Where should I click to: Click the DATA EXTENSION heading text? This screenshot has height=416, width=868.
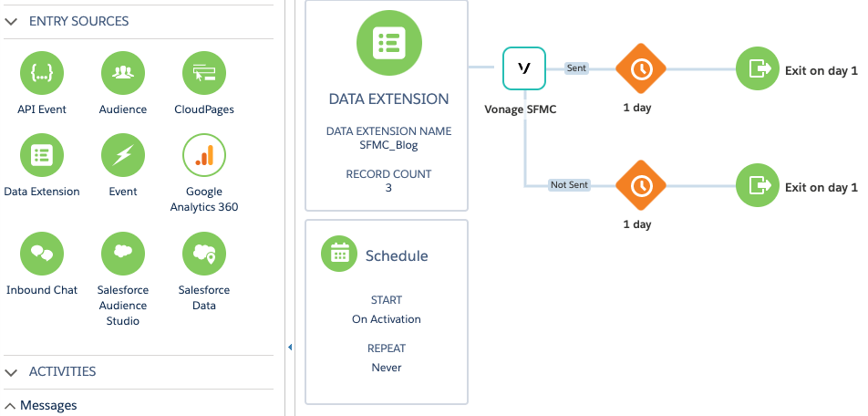point(388,99)
